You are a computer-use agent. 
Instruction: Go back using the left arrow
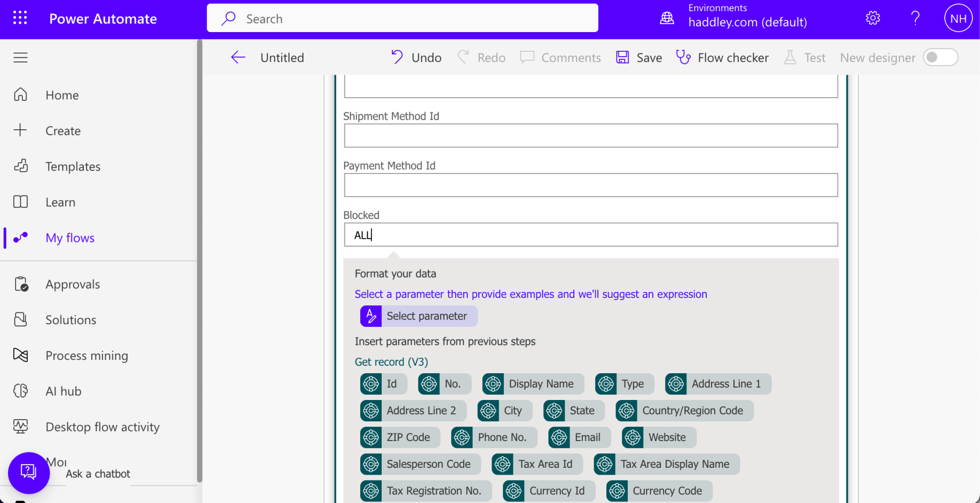point(238,58)
